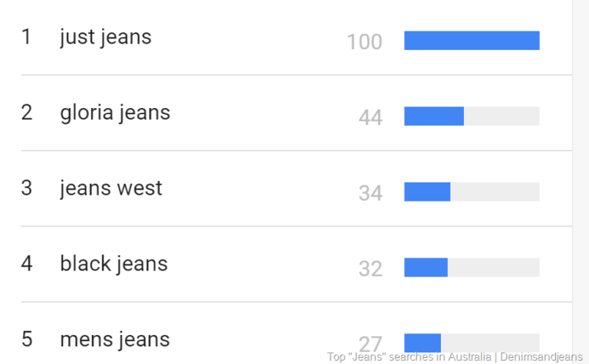589x364 pixels.
Task: Click the "black jeans" search term
Action: pos(114,264)
